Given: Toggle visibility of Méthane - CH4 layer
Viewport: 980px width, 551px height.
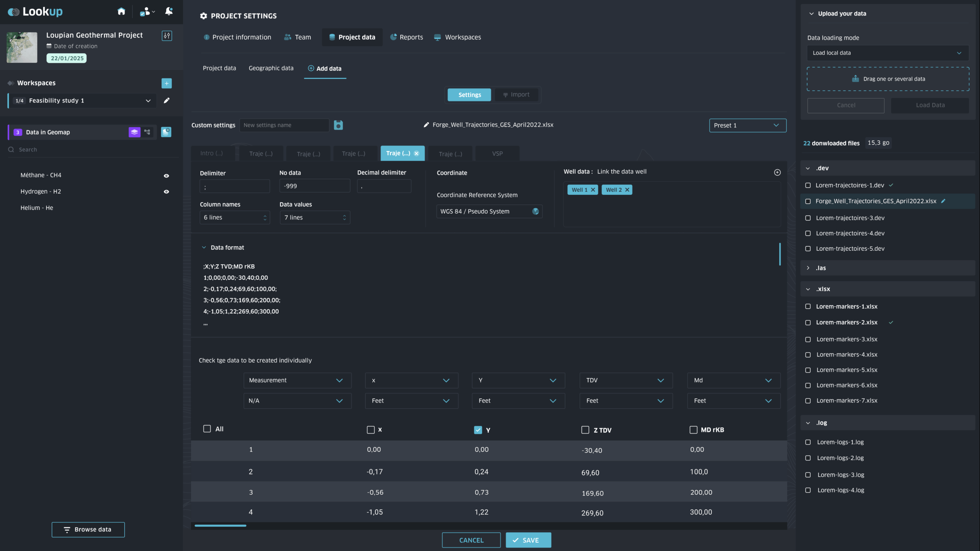Looking at the screenshot, I should [166, 176].
